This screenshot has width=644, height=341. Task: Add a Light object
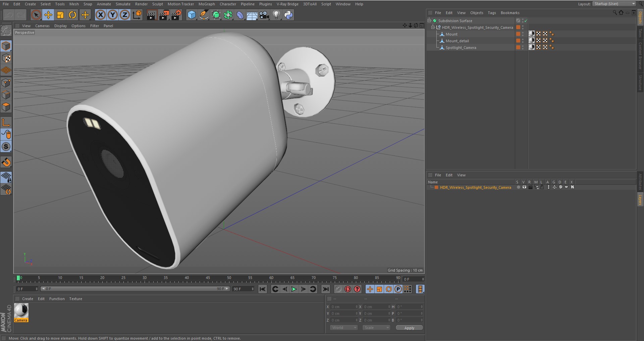click(x=276, y=15)
